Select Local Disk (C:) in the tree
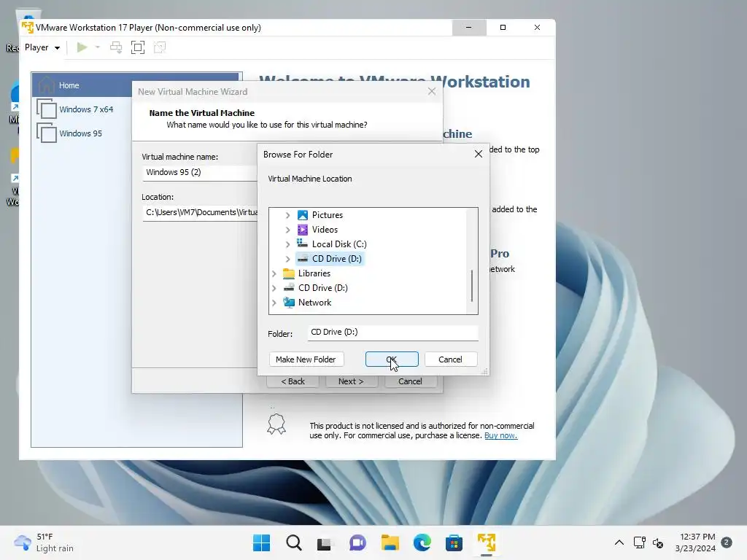Screen dimensions: 747x560 339,244
